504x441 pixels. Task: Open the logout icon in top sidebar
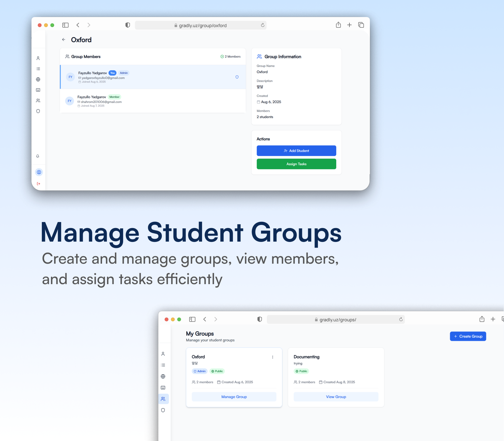click(x=38, y=184)
